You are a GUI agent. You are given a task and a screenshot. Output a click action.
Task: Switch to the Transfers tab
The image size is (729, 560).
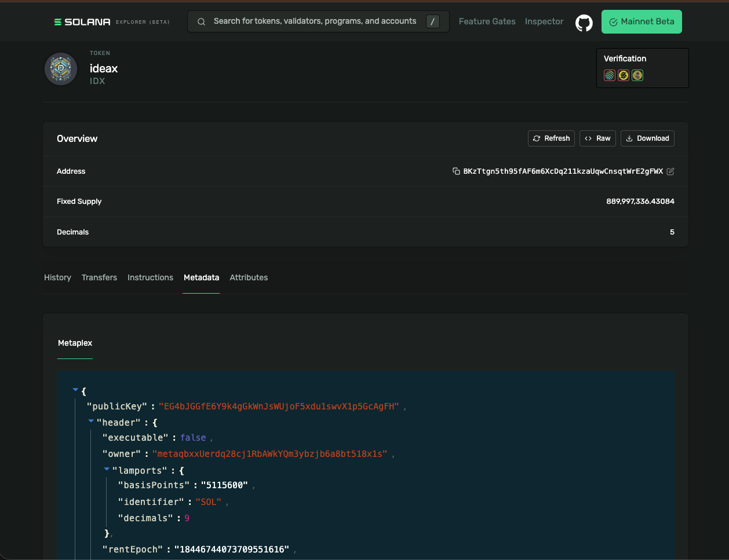pyautogui.click(x=99, y=277)
